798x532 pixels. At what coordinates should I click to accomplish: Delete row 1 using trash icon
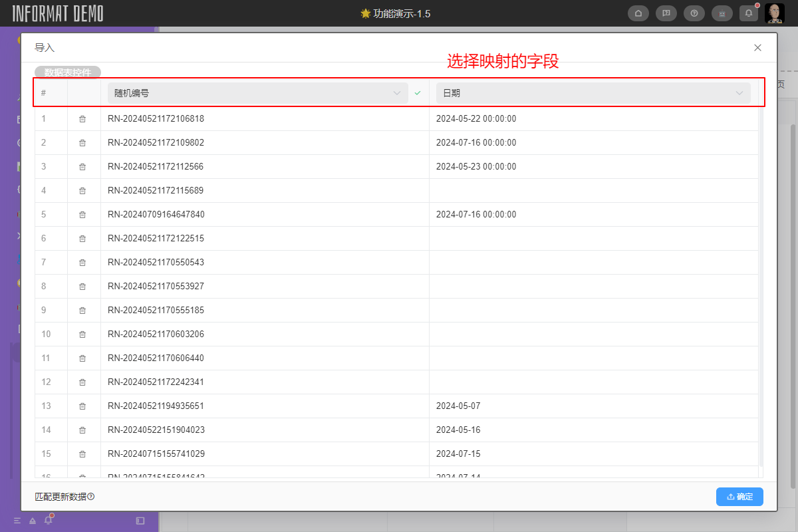pyautogui.click(x=82, y=119)
